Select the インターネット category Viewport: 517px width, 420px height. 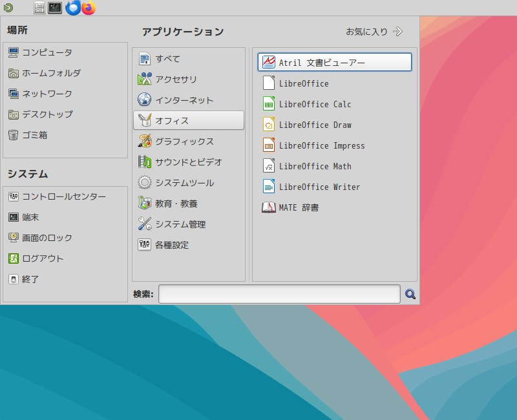pos(189,100)
